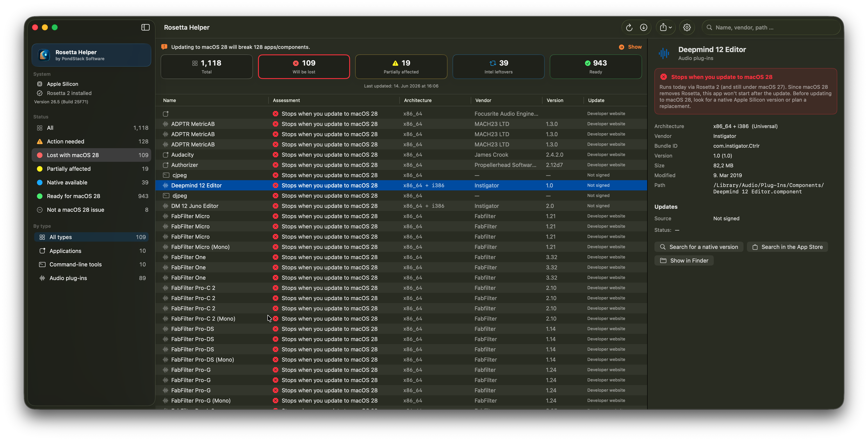The width and height of the screenshot is (868, 441).
Task: Select FabFilter Pro-C 2 (Mono) row
Action: (x=401, y=318)
